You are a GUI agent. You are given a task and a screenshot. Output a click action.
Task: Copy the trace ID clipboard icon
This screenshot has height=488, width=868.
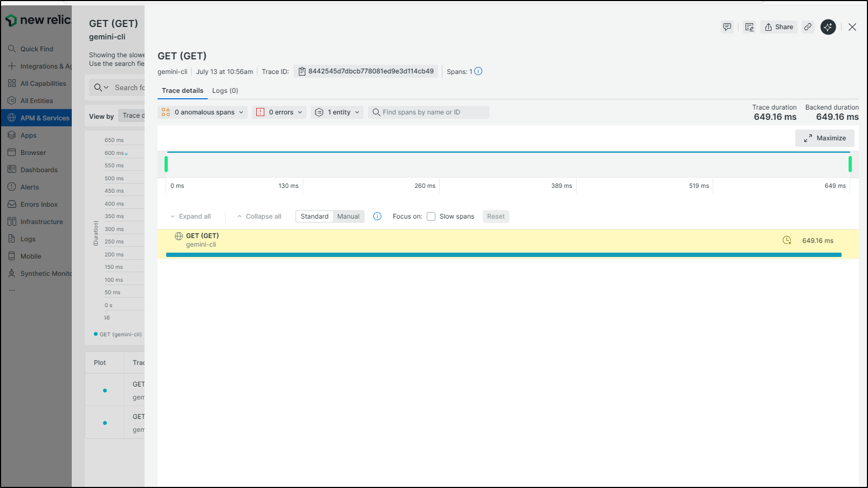[x=302, y=71]
